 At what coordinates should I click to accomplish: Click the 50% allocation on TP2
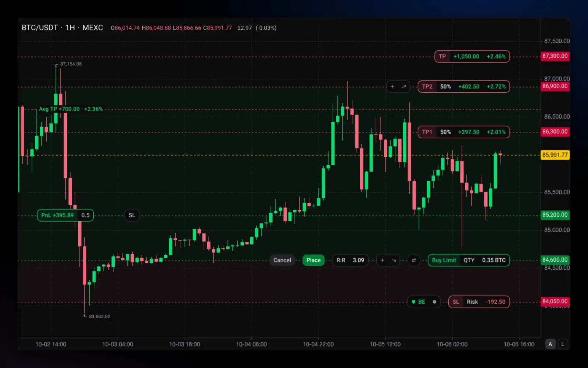[445, 87]
